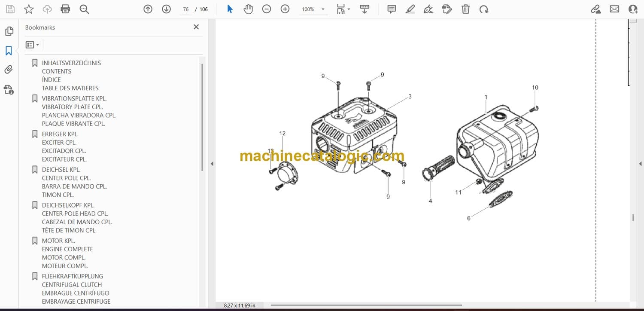Open the bookmark options dropdown menu
The height and width of the screenshot is (311, 644).
coord(32,45)
